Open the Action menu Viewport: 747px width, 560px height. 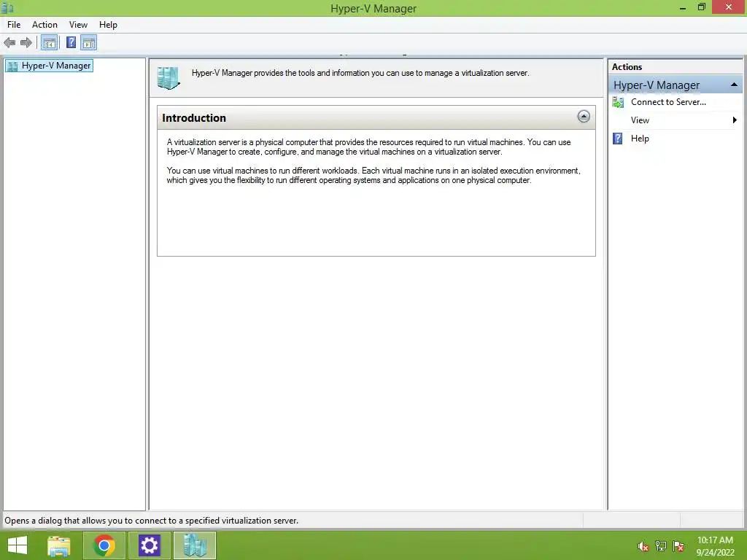[x=44, y=25]
